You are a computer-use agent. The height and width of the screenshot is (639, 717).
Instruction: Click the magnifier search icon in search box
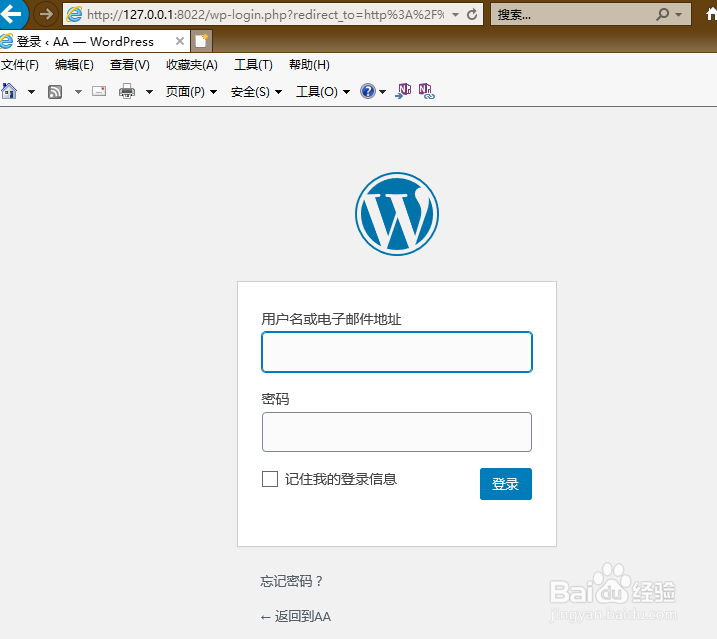click(662, 15)
